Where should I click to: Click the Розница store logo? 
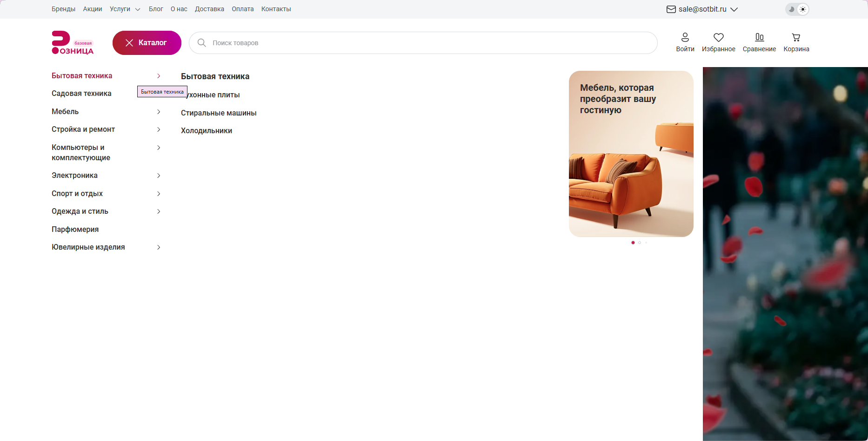click(73, 43)
